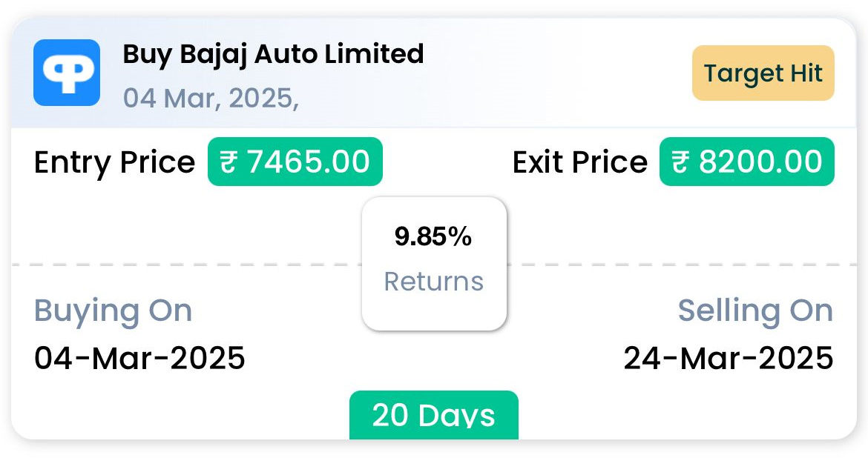Screen dimensions: 868x458
Task: Click the Entry Price label
Action: 114,162
